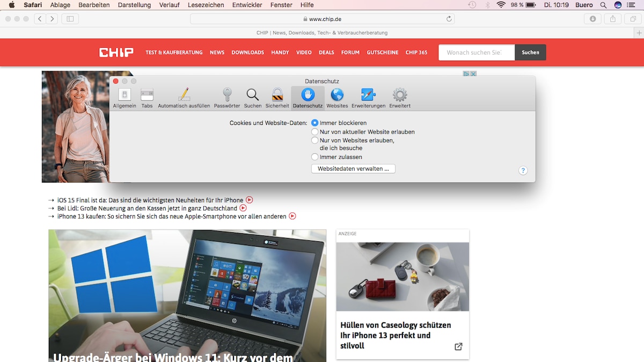Screen dimensions: 644x362
Task: Open the Gutscheine nav link
Action: [383, 53]
